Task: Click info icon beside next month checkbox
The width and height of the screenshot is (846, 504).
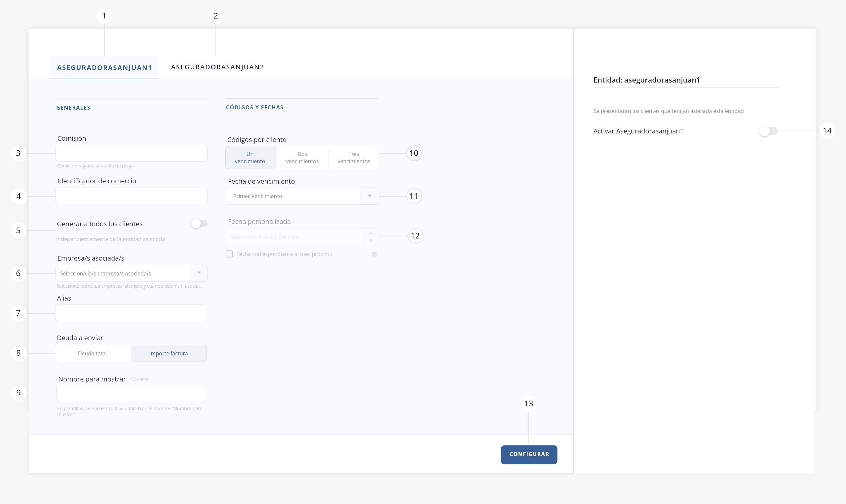Action: pos(374,254)
